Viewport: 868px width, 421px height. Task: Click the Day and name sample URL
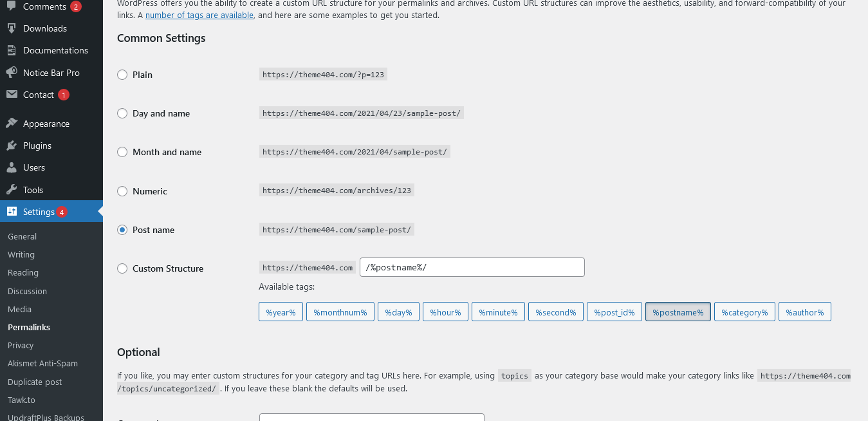point(361,113)
